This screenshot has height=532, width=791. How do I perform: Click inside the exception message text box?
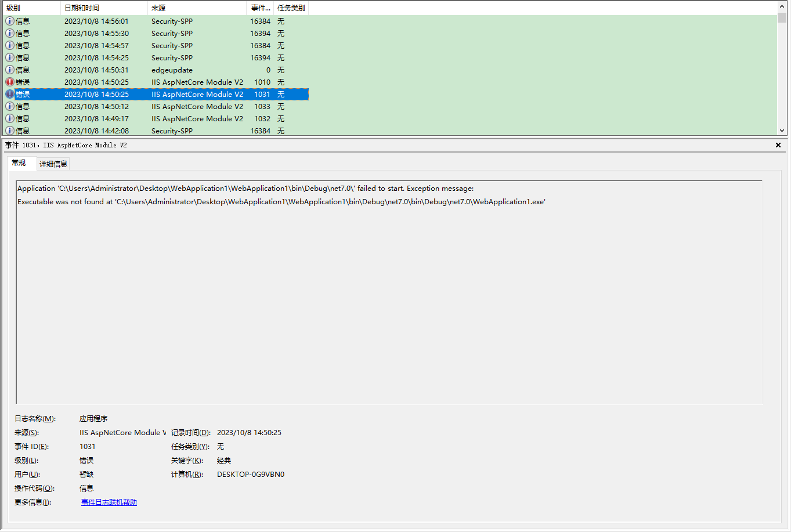pyautogui.click(x=389, y=290)
